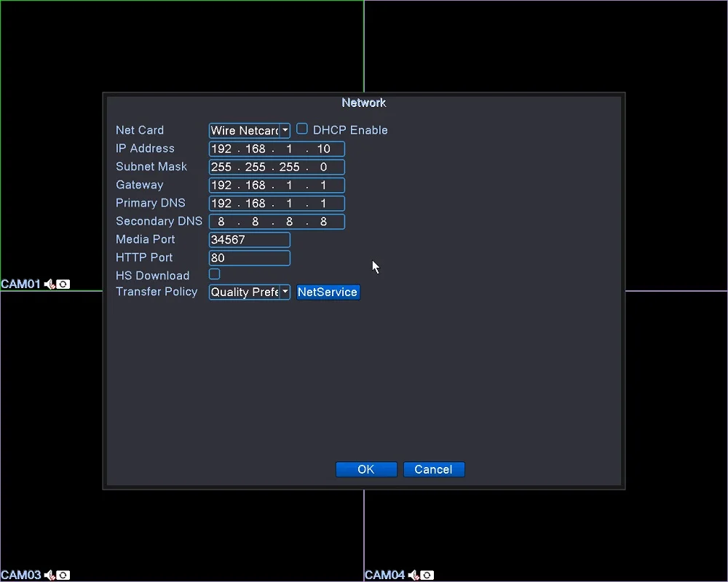This screenshot has width=728, height=582.
Task: Click the Transfer Policy label
Action: (x=157, y=292)
